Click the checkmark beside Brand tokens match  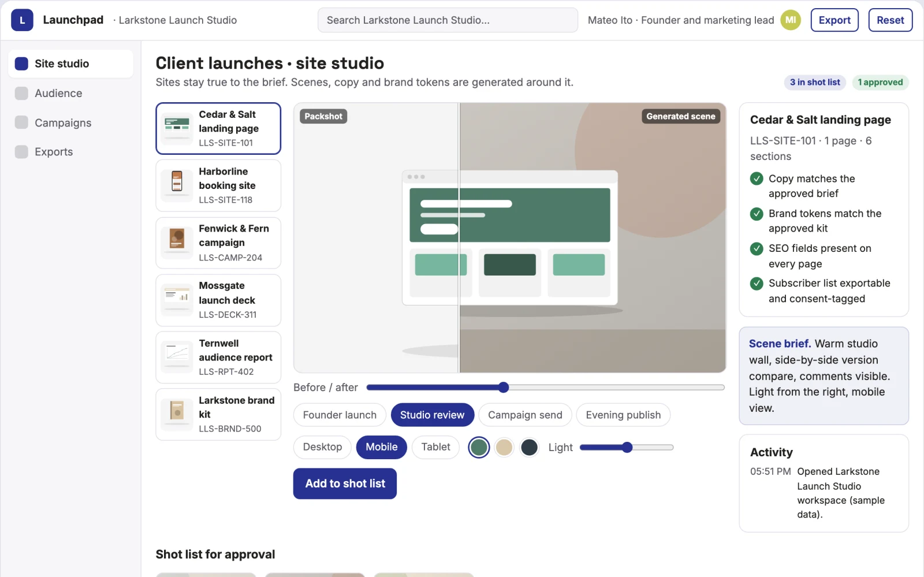(x=757, y=214)
